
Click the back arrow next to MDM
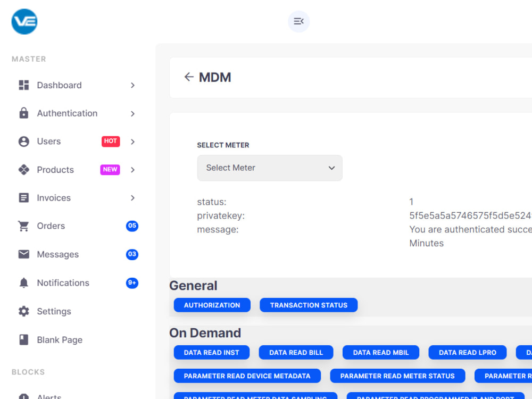click(189, 77)
